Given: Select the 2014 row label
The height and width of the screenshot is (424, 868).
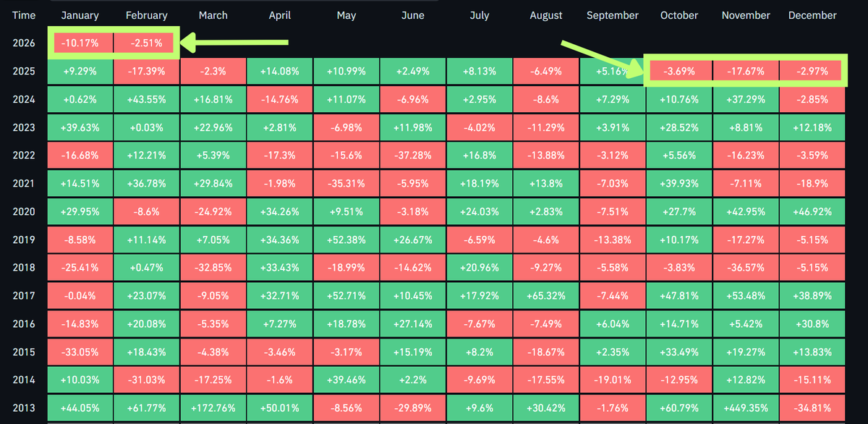Looking at the screenshot, I should pos(24,378).
